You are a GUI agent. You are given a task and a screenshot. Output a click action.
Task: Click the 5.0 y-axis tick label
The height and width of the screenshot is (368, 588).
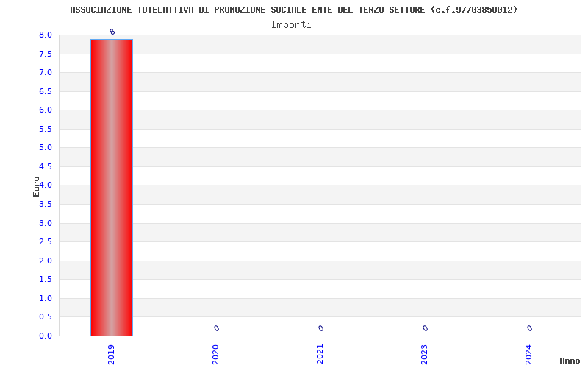coord(46,148)
